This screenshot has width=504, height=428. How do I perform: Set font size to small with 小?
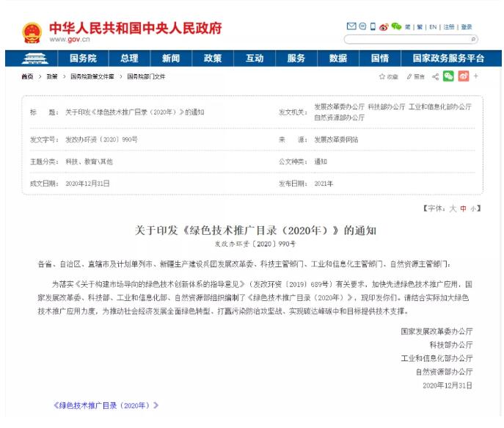473,208
